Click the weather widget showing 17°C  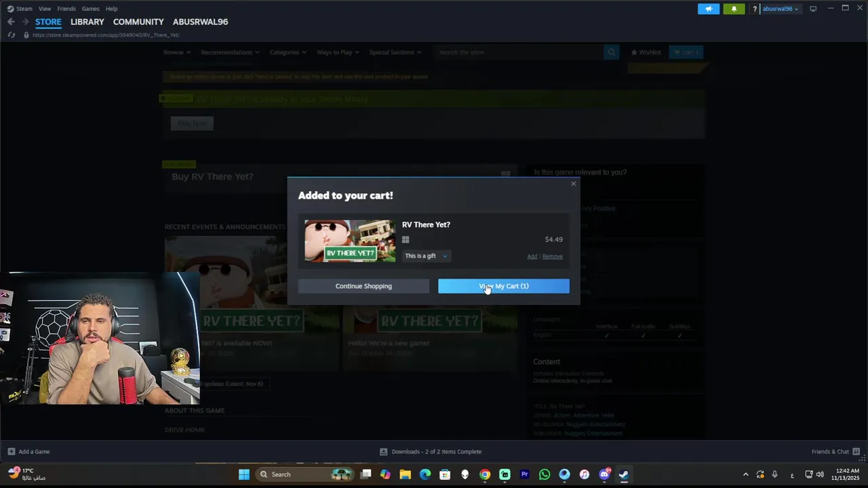tap(27, 474)
